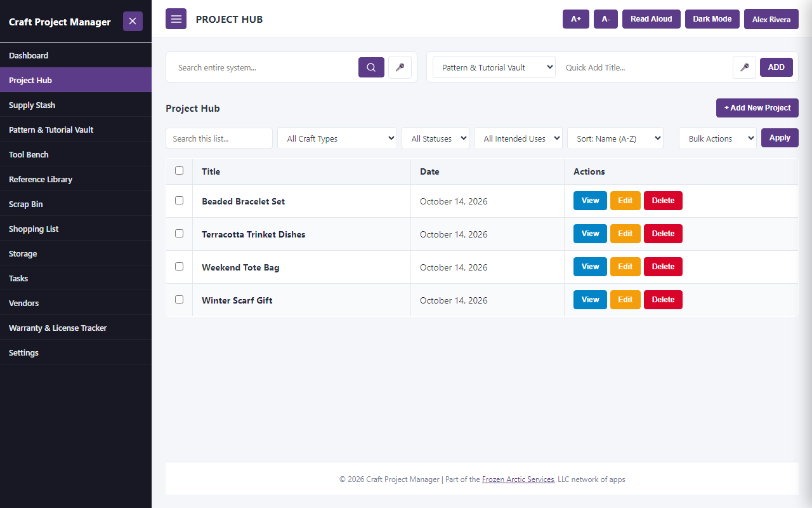Open Reference Library in the sidebar

(x=75, y=179)
